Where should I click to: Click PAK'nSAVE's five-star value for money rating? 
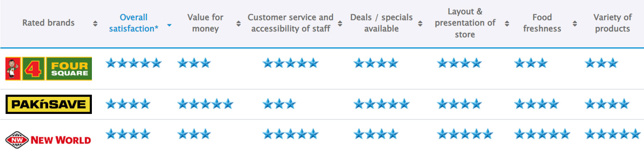(x=205, y=104)
